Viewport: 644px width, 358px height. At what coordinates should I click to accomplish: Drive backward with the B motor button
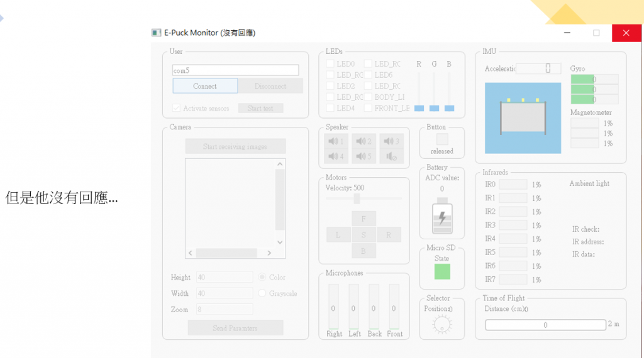[364, 251]
